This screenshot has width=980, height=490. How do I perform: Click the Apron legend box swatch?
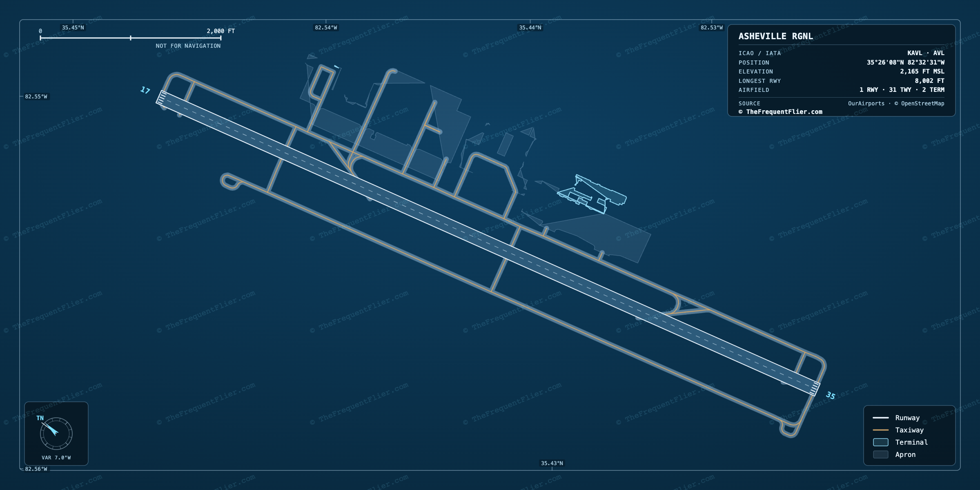tap(880, 454)
